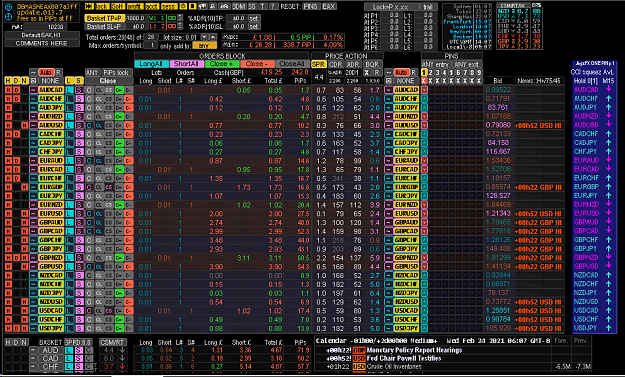Click the green Close + button
Image resolution: width=625 pixels, height=377 pixels.
tap(221, 64)
